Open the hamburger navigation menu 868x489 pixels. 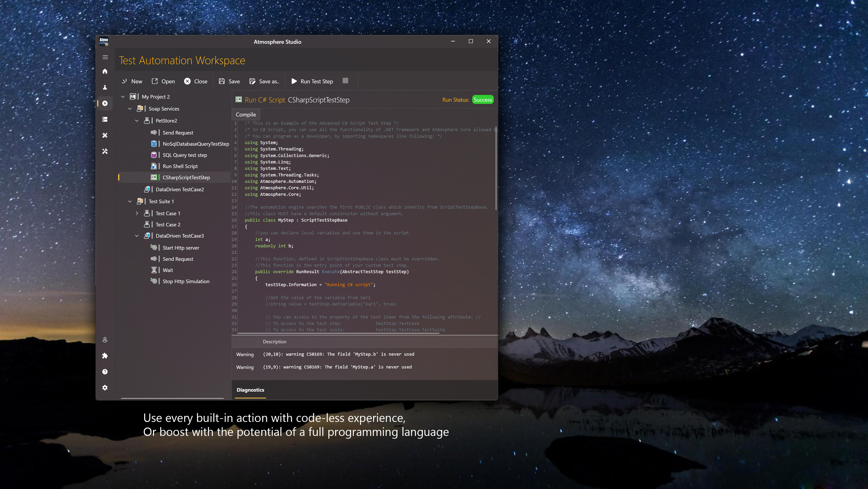105,57
